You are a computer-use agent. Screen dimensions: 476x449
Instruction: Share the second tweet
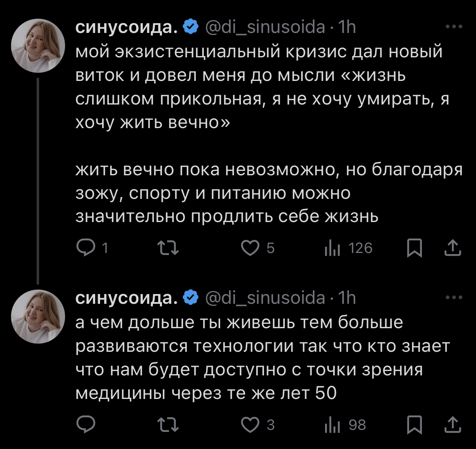pos(452,424)
